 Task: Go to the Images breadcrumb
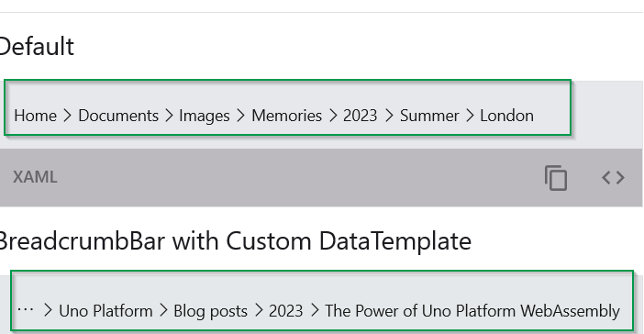[x=205, y=116]
